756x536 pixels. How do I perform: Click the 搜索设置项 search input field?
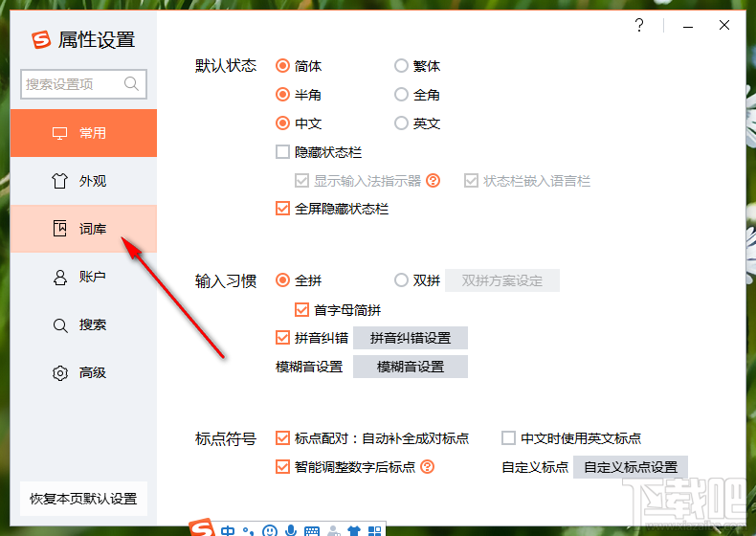point(83,84)
